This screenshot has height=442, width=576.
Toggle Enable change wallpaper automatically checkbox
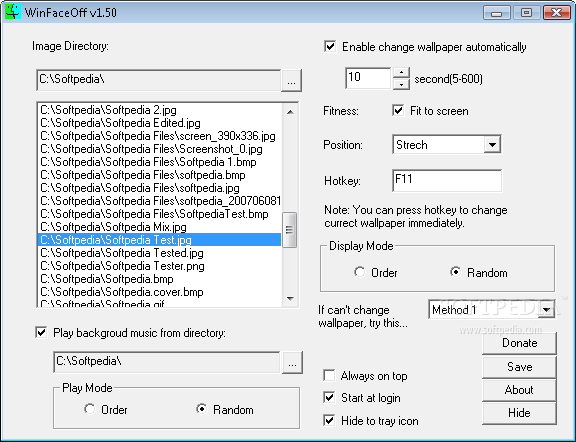point(330,47)
